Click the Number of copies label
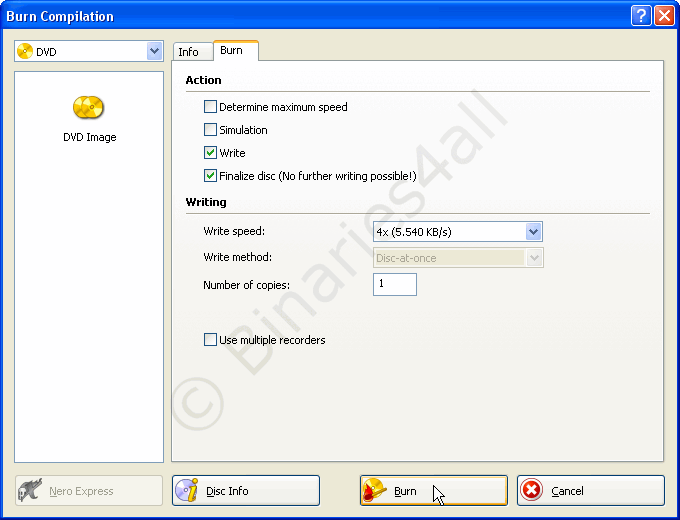Image resolution: width=680 pixels, height=520 pixels. click(x=247, y=285)
